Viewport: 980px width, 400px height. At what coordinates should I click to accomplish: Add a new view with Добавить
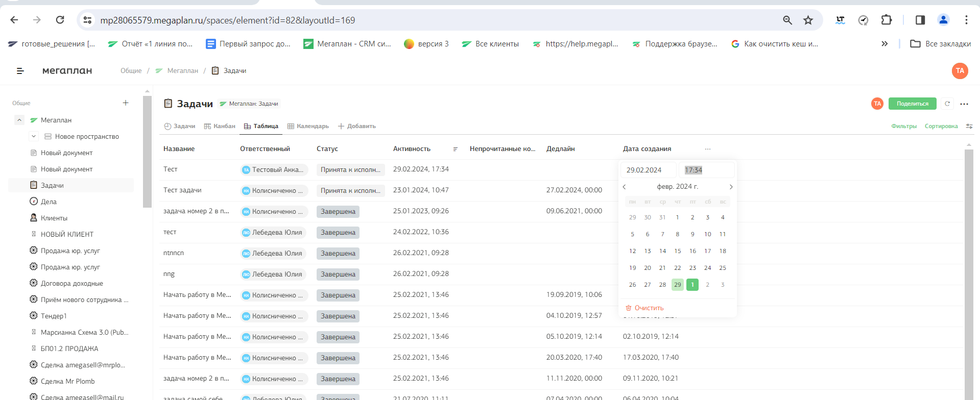tap(357, 126)
